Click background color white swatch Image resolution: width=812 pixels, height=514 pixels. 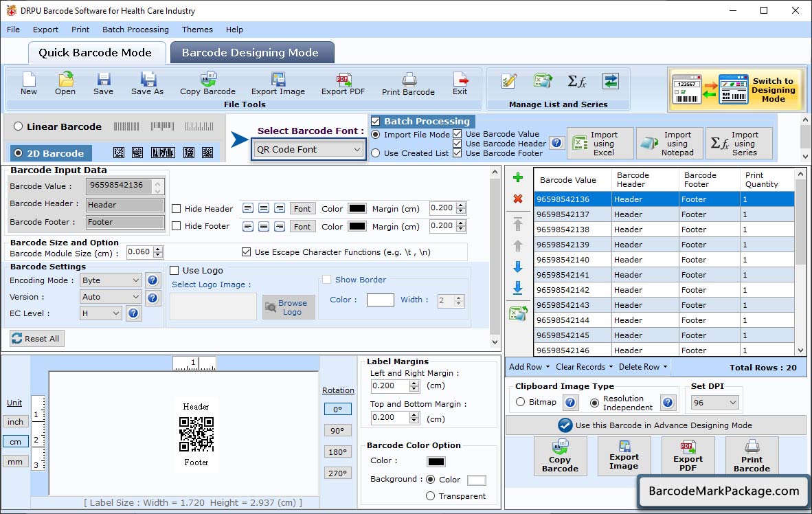coord(477,480)
